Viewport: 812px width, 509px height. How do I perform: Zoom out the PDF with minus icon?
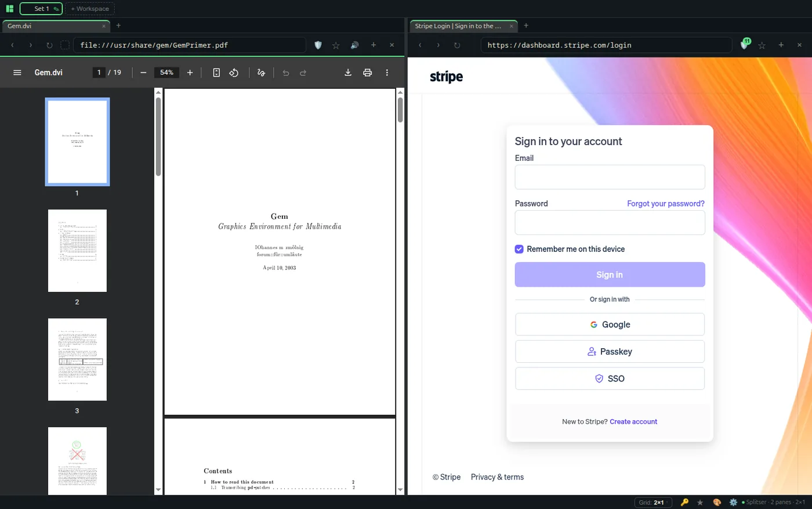[143, 73]
